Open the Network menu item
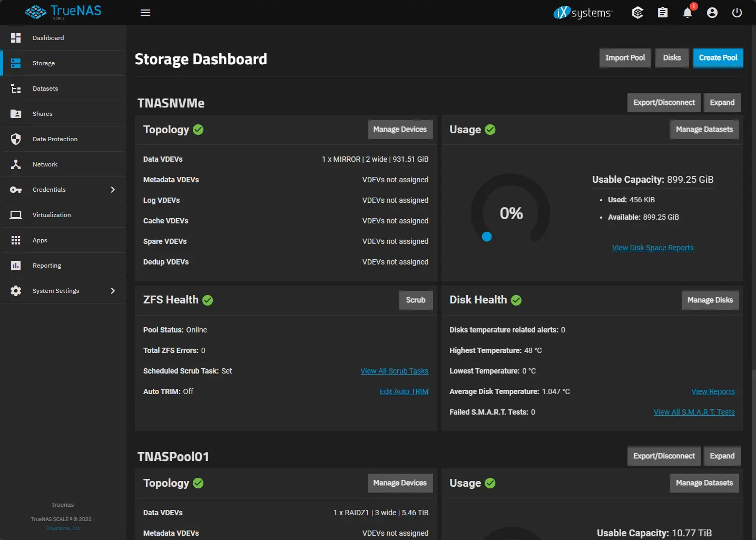 (x=64, y=164)
